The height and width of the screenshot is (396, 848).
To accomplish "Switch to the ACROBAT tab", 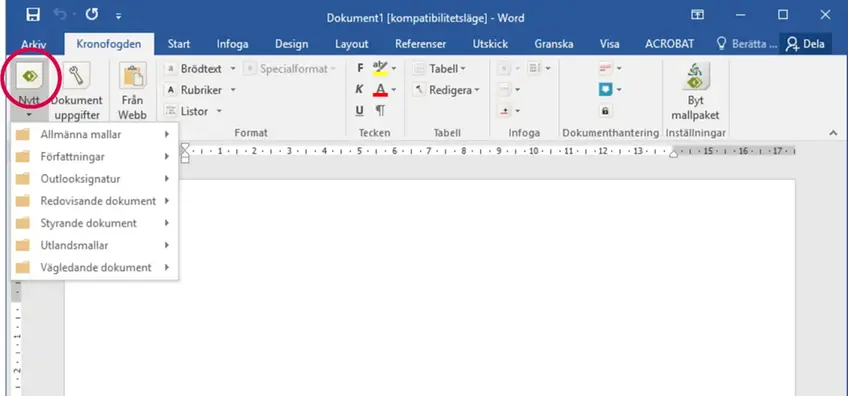I will pos(669,44).
